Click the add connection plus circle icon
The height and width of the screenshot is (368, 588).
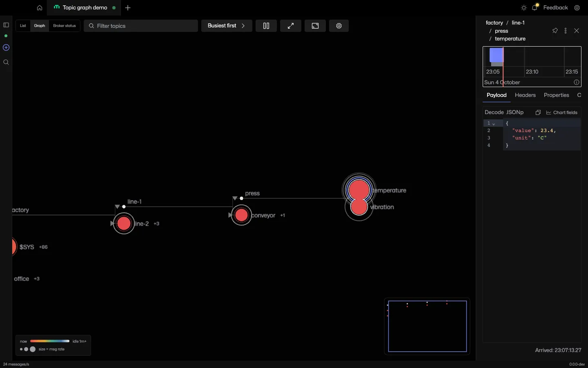(x=6, y=47)
